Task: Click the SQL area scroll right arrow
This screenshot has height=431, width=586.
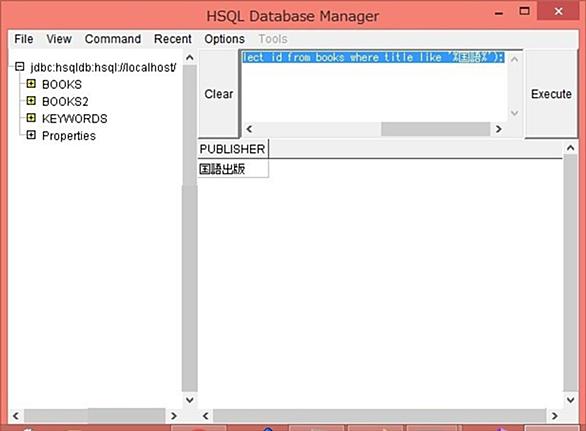Action: pyautogui.click(x=498, y=129)
